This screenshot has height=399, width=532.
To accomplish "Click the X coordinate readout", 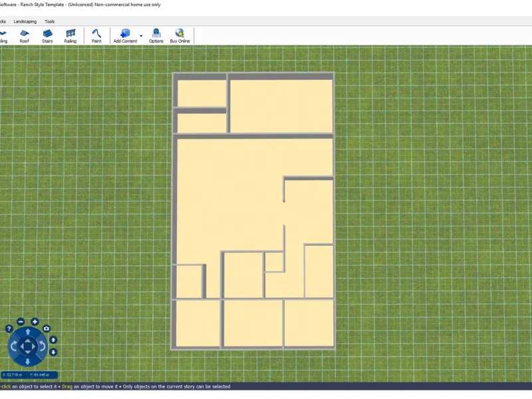I will click(x=13, y=375).
